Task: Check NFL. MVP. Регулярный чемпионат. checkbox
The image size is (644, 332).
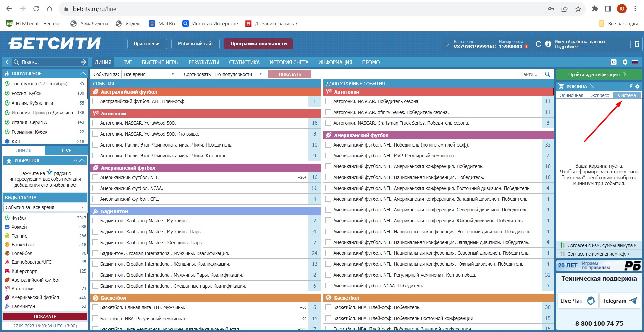Action: pos(329,156)
